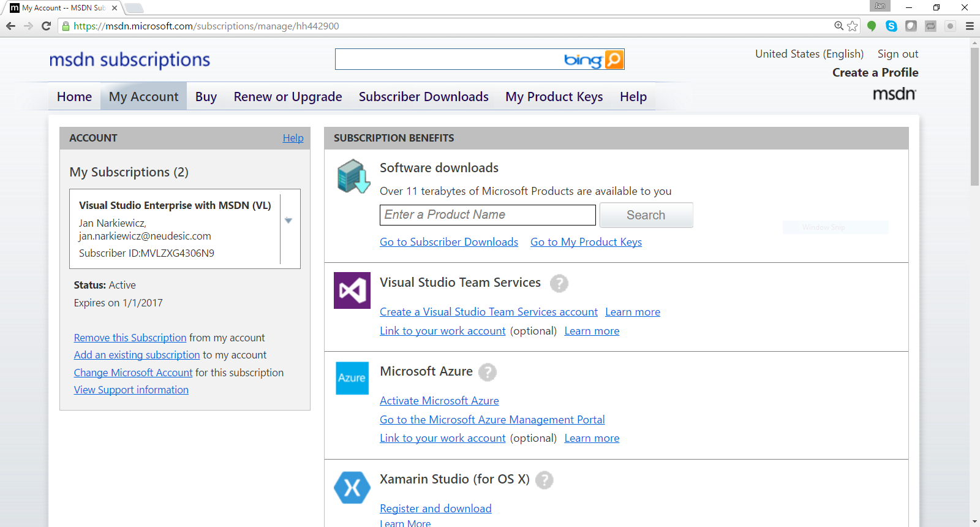Expand the subscription selector dropdown arrow
Image resolution: width=980 pixels, height=527 pixels.
point(288,221)
